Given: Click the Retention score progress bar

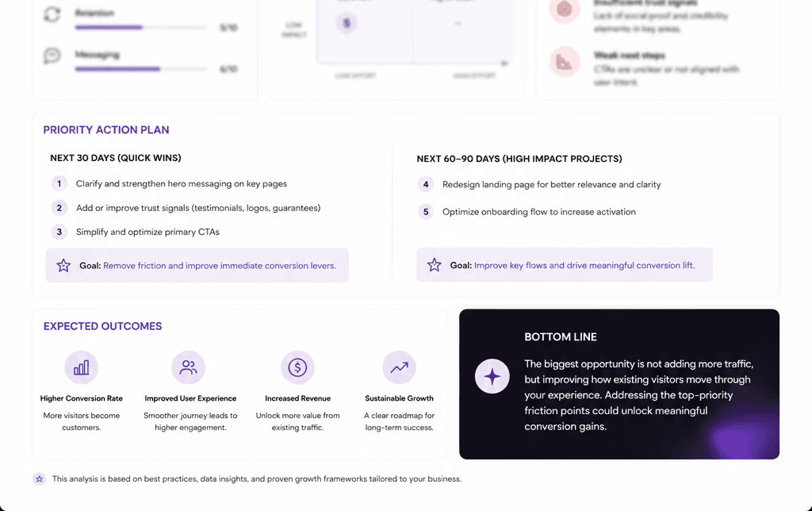Looking at the screenshot, I should click(x=141, y=28).
